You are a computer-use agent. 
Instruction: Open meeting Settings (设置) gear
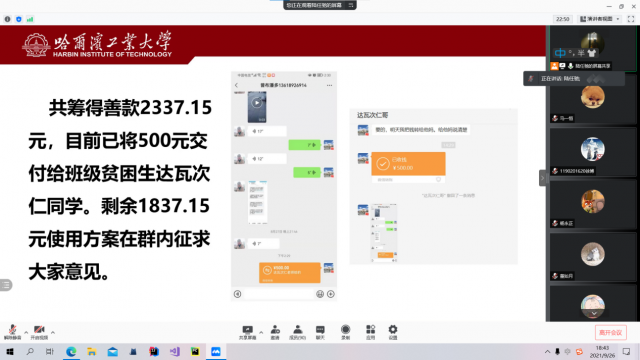[393, 332]
